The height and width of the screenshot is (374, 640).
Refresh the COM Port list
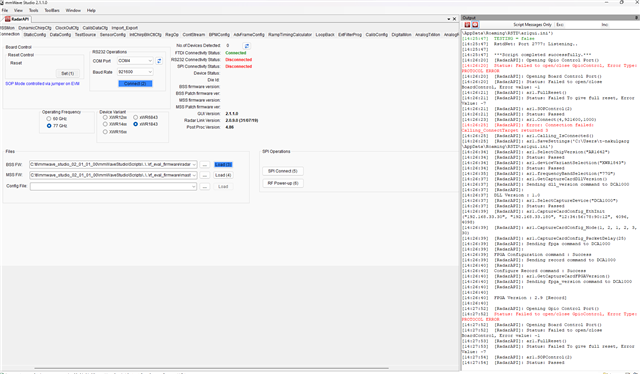coord(159,61)
